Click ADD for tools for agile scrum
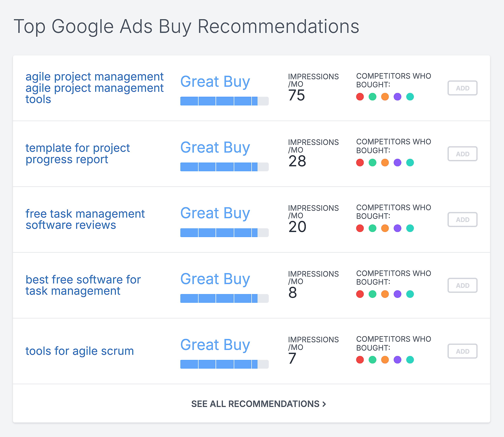The height and width of the screenshot is (437, 504). (462, 351)
